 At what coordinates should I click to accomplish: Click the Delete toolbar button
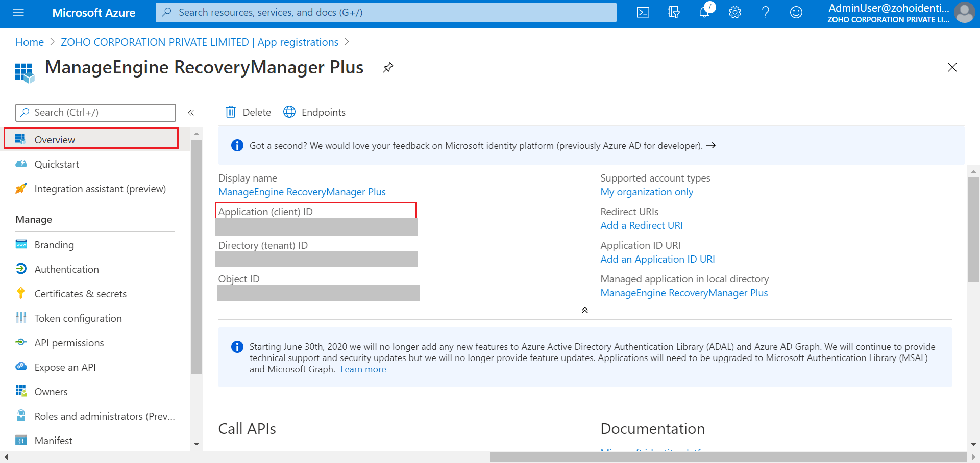click(x=249, y=112)
